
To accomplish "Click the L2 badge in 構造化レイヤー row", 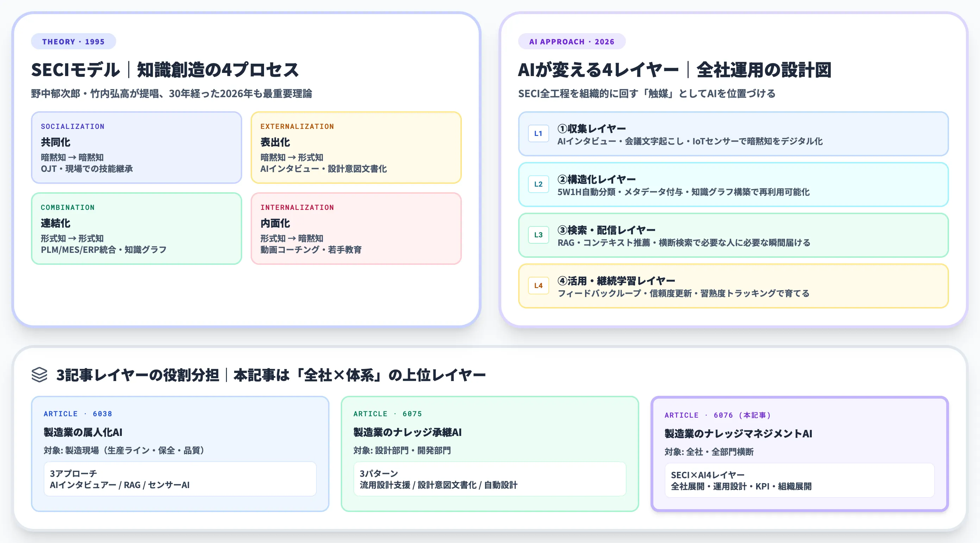I will (x=538, y=184).
